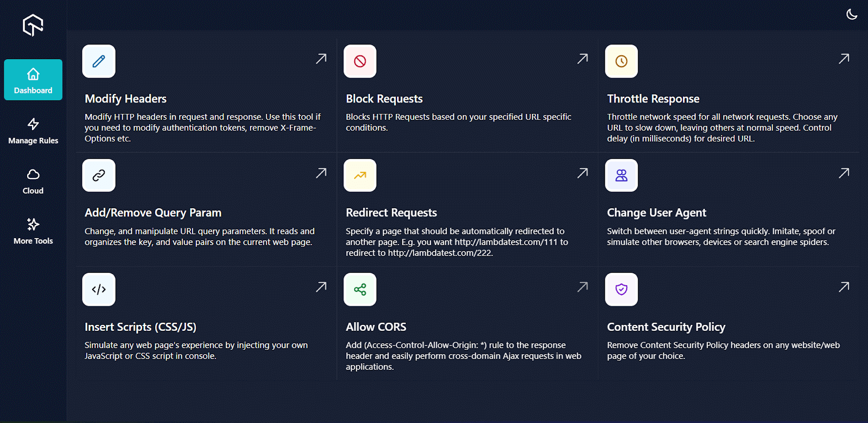Go to Manage Rules in the sidebar

pos(33,131)
